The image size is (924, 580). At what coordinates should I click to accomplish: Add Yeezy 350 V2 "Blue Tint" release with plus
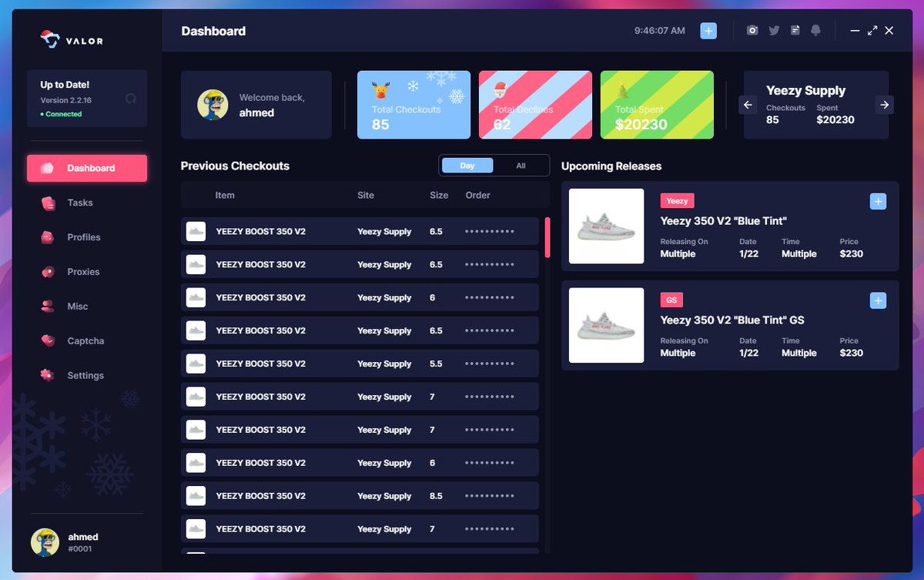(x=878, y=202)
